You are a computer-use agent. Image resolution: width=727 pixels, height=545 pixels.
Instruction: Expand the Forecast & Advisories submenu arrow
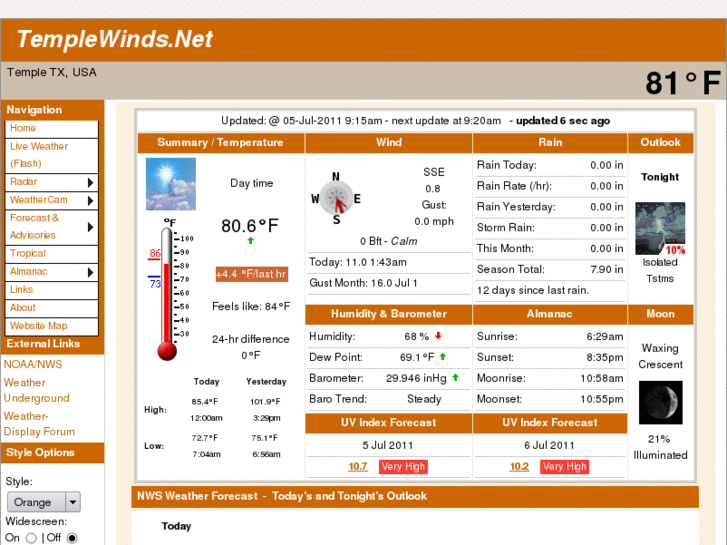[x=90, y=227]
